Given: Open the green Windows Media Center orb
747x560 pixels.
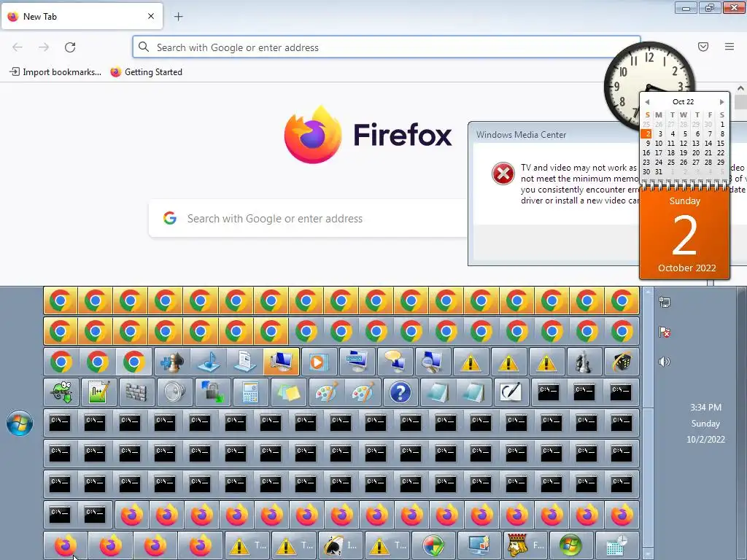Looking at the screenshot, I should (570, 545).
